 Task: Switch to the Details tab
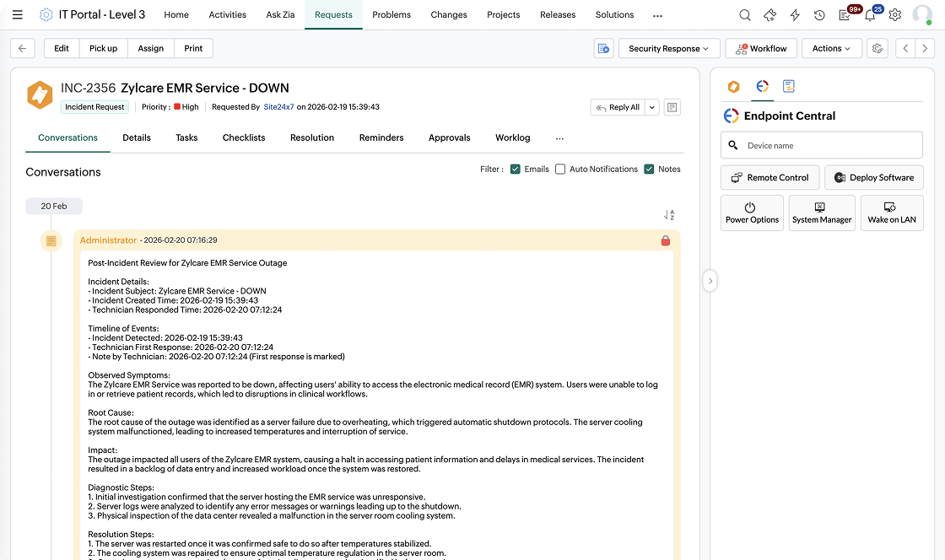[137, 138]
